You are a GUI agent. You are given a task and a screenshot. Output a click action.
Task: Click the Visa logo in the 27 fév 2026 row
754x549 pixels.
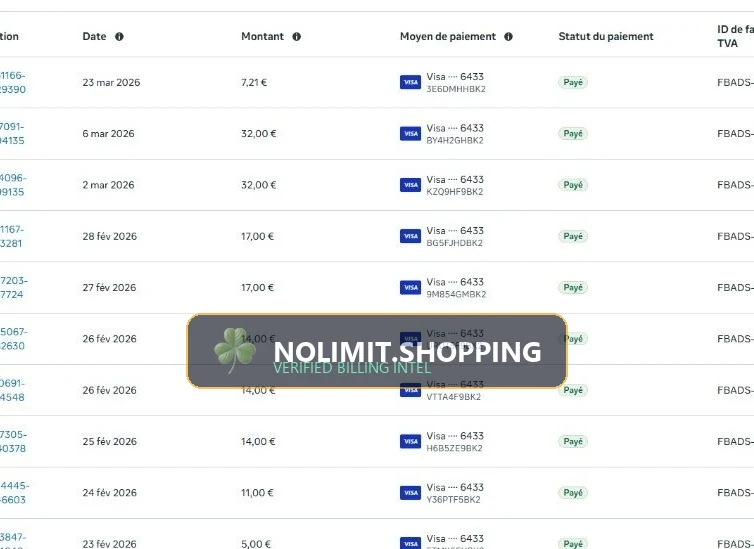click(410, 287)
